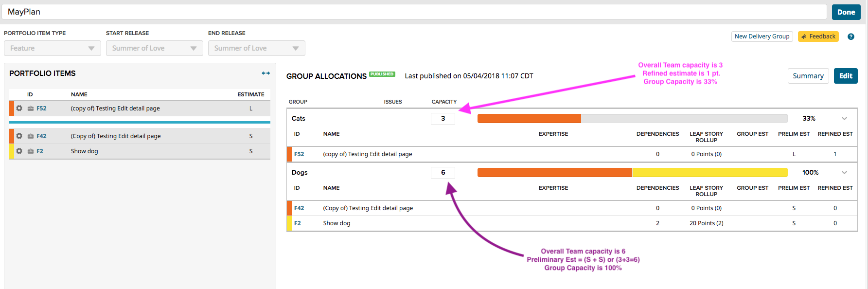Open the Start Release dropdown
Viewport: 868px width, 289px height.
pyautogui.click(x=155, y=48)
